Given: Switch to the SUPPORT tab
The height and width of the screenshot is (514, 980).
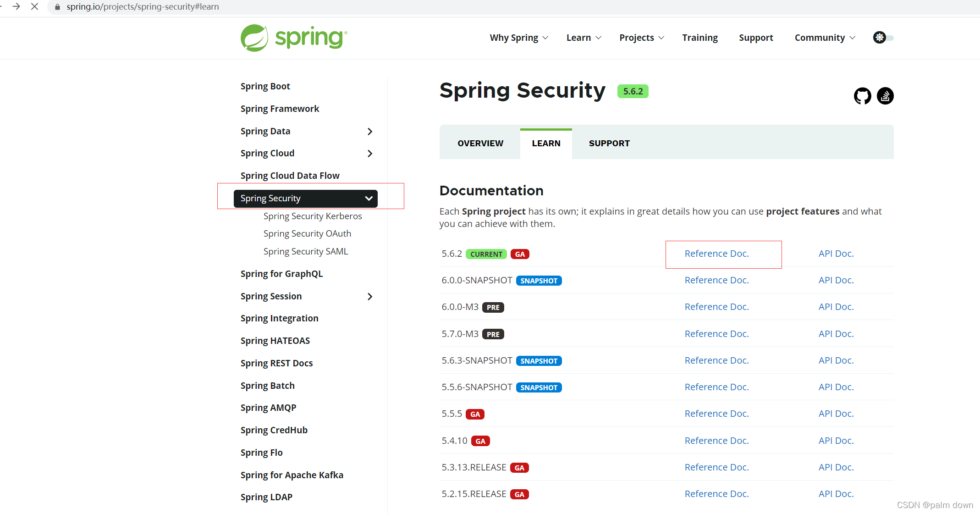Looking at the screenshot, I should click(x=609, y=144).
